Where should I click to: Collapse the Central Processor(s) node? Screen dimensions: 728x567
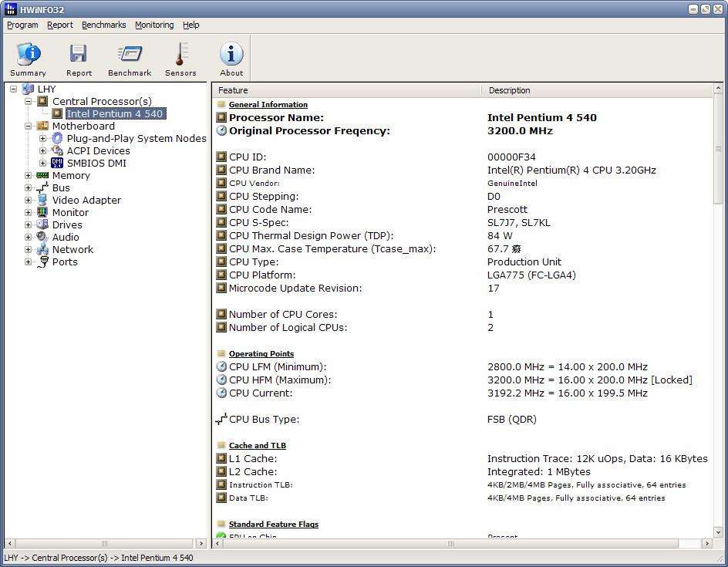pyautogui.click(x=29, y=102)
